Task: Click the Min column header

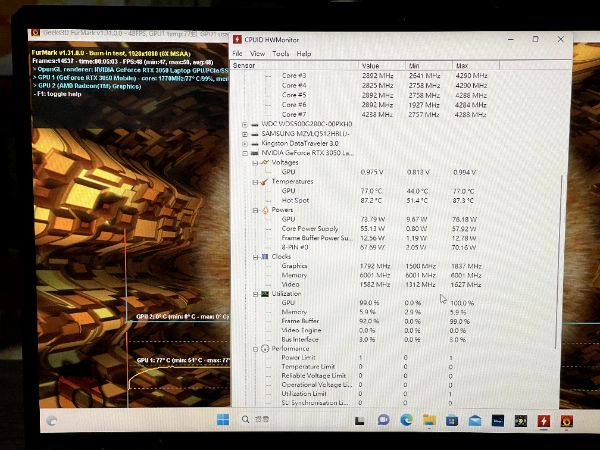Action: 429,65
